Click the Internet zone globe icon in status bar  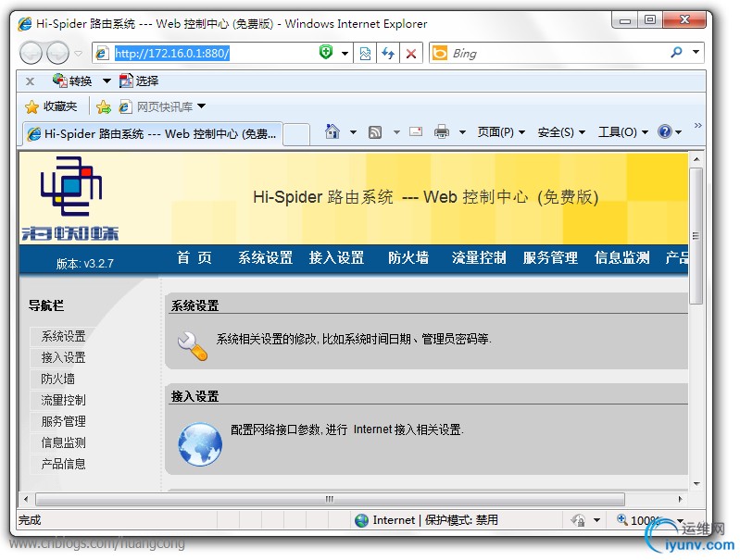[361, 520]
